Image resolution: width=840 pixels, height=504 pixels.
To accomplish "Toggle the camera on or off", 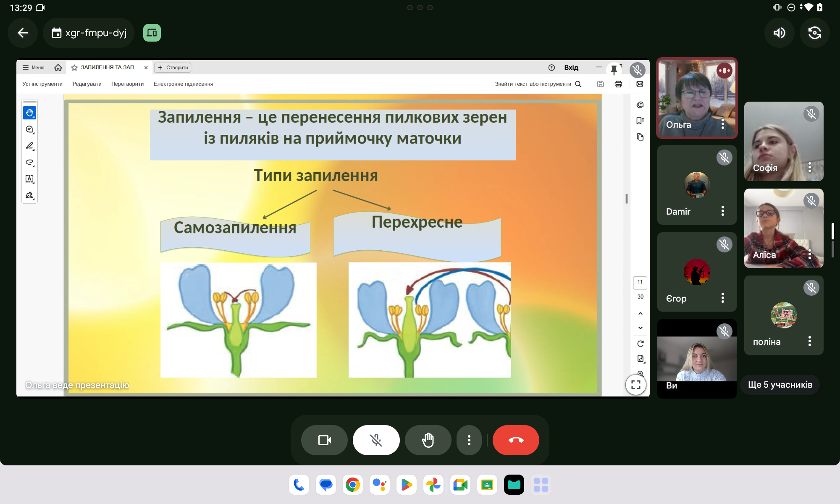I will point(324,440).
